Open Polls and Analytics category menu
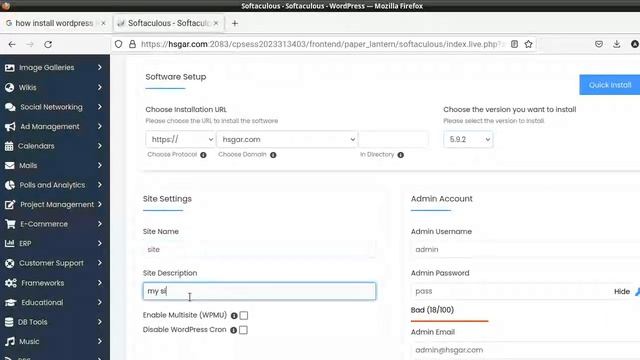This screenshot has height=360, width=640. [x=55, y=185]
